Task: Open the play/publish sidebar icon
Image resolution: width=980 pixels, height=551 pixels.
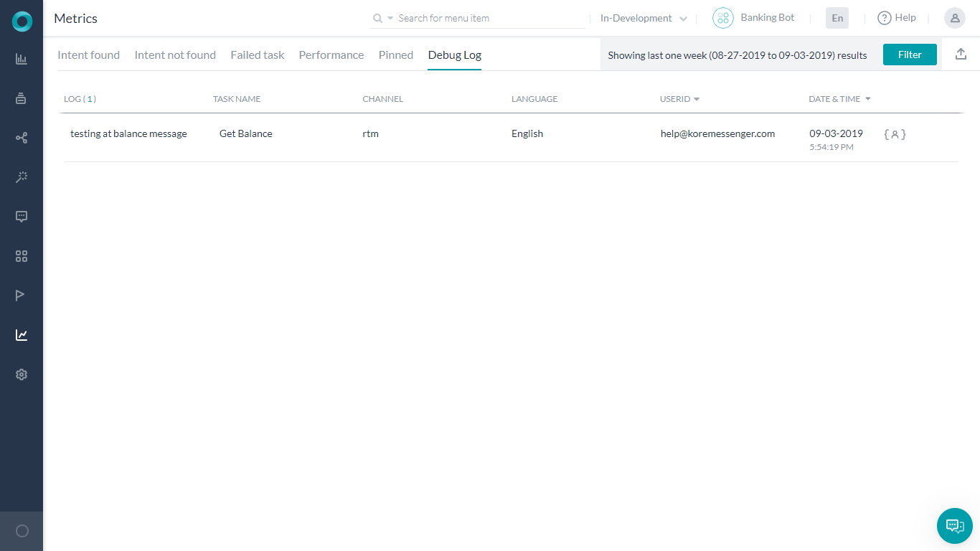Action: click(22, 296)
